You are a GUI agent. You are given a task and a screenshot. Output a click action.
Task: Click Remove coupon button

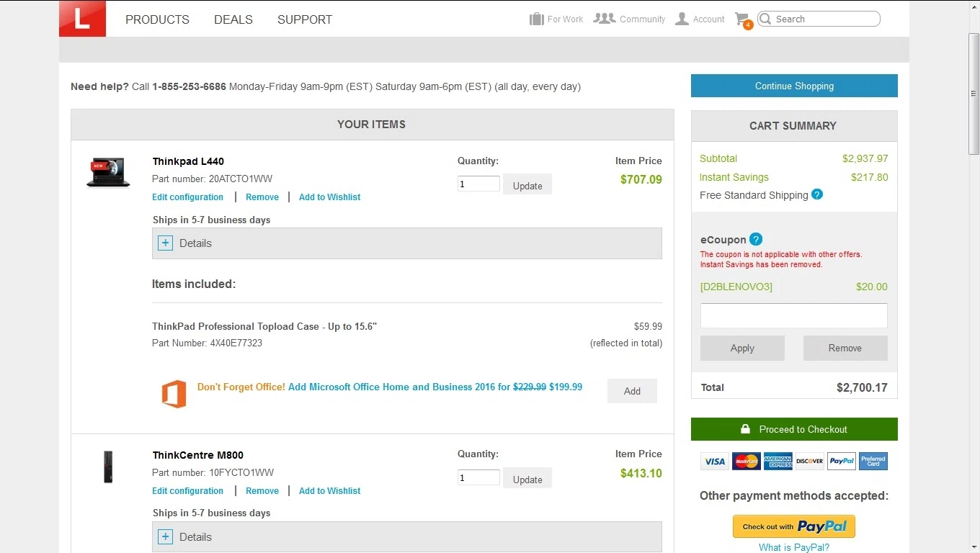845,348
